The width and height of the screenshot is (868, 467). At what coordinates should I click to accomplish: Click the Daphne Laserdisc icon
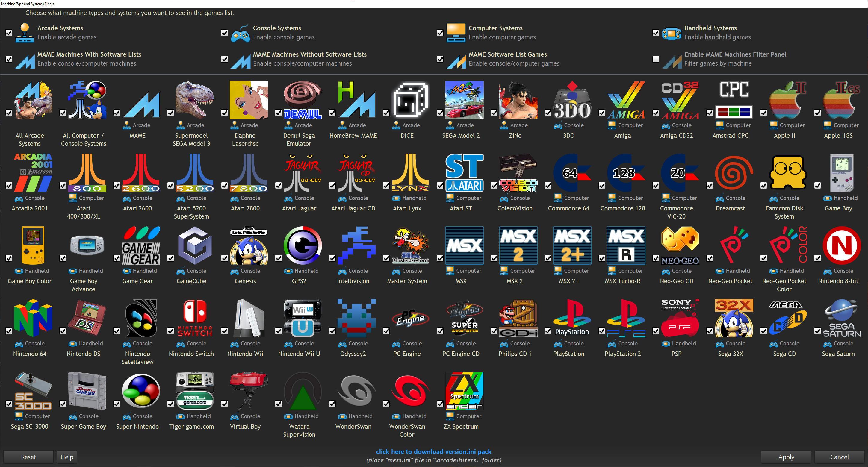click(x=249, y=100)
